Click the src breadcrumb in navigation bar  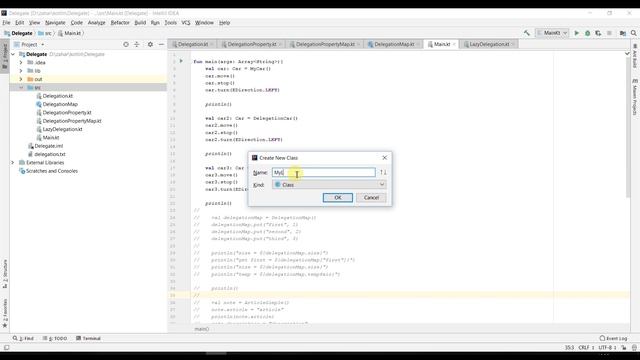click(x=45, y=33)
